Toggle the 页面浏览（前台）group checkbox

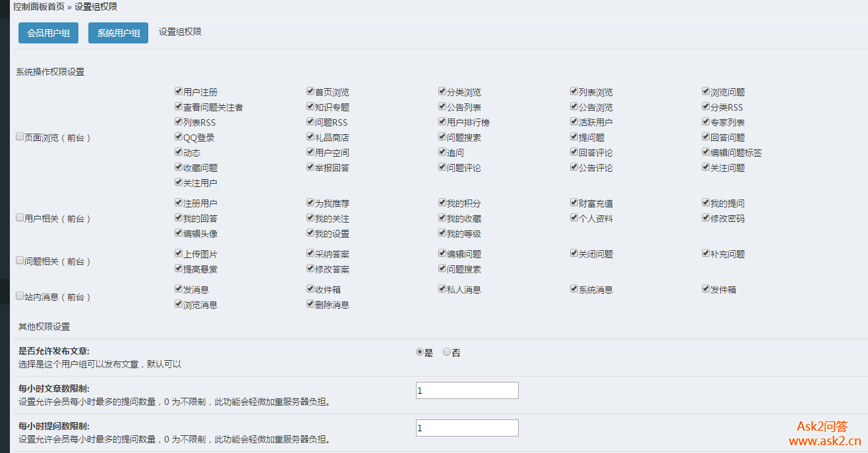(20, 137)
